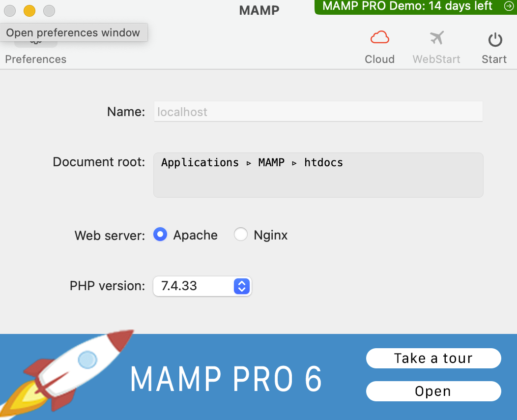Screen dimensions: 517x420
Task: Select the Nginx web server radio button
Action: [x=241, y=235]
